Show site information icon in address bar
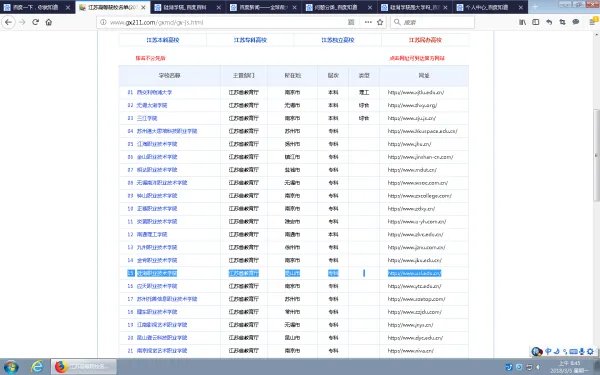 pyautogui.click(x=103, y=23)
